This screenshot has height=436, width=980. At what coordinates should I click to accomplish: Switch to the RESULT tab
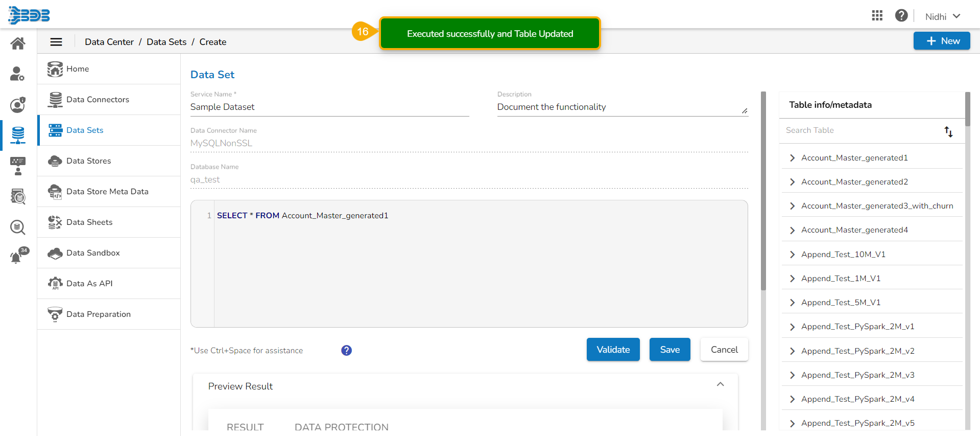(245, 426)
